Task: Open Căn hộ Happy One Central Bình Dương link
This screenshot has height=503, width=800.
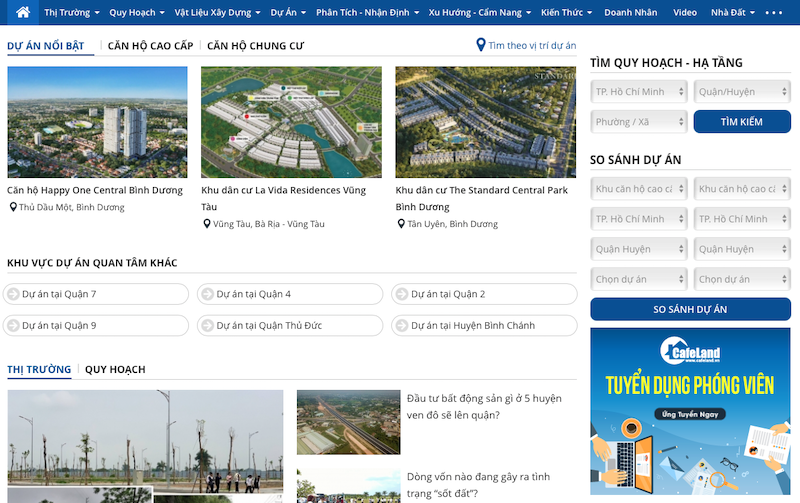Action: pos(95,190)
